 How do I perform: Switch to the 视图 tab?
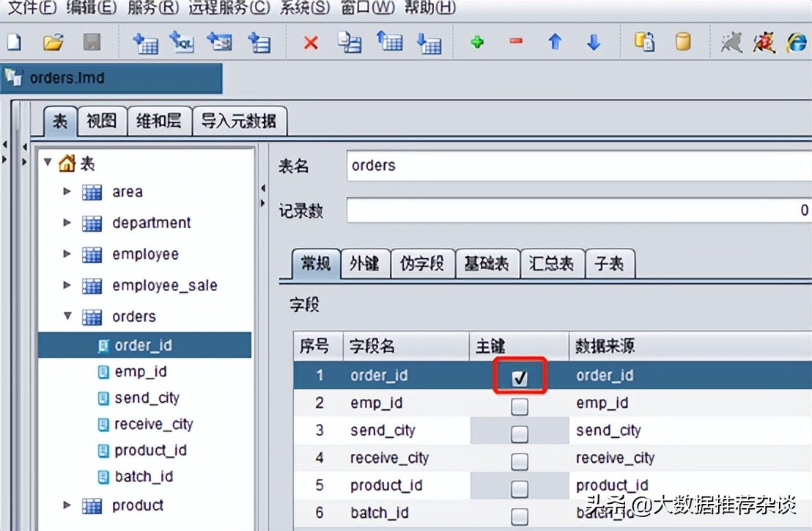coord(102,121)
